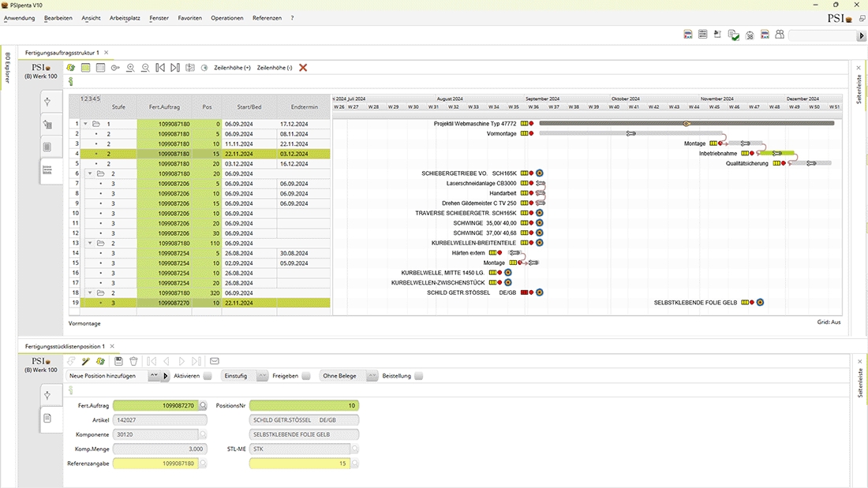
Task: Click the document with green checkmark icon
Action: point(734,35)
